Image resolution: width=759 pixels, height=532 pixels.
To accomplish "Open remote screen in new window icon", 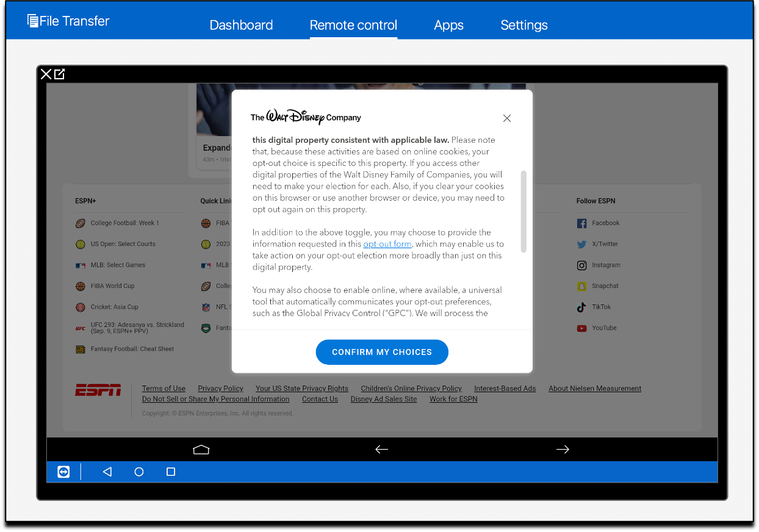I will click(59, 74).
